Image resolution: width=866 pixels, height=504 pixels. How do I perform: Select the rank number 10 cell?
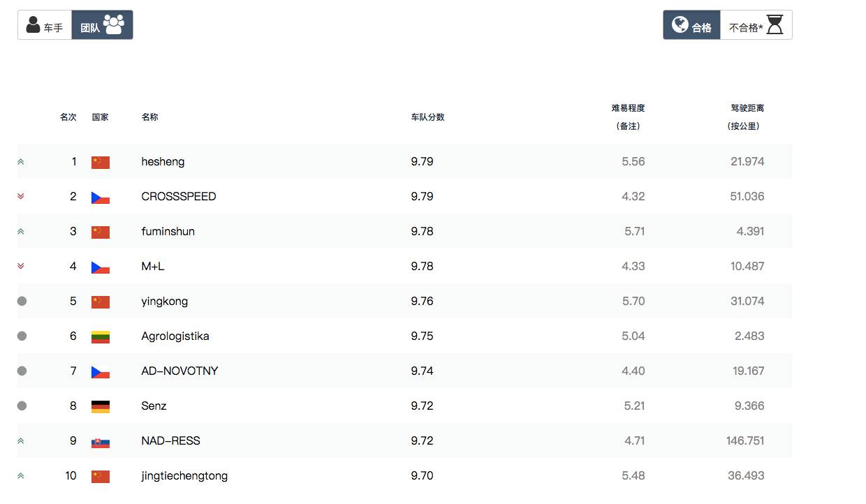(71, 475)
